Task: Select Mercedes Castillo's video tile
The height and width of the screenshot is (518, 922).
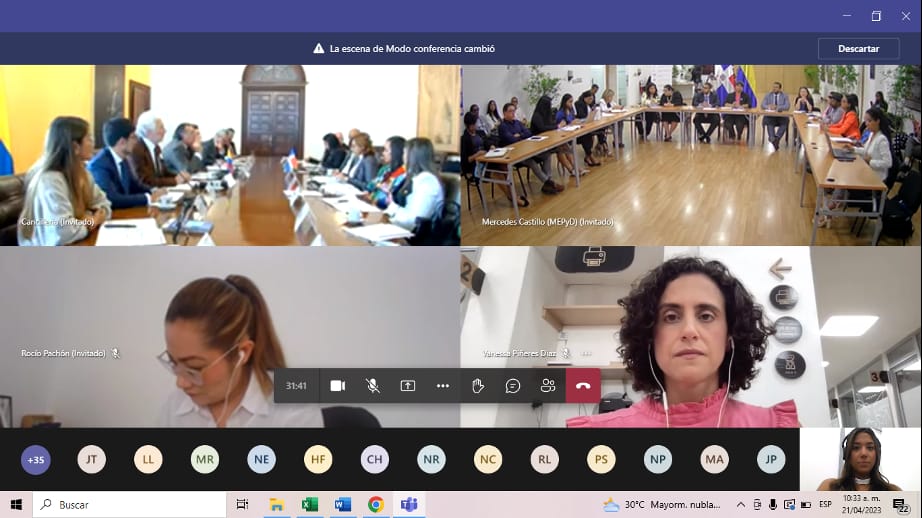Action: click(x=690, y=155)
